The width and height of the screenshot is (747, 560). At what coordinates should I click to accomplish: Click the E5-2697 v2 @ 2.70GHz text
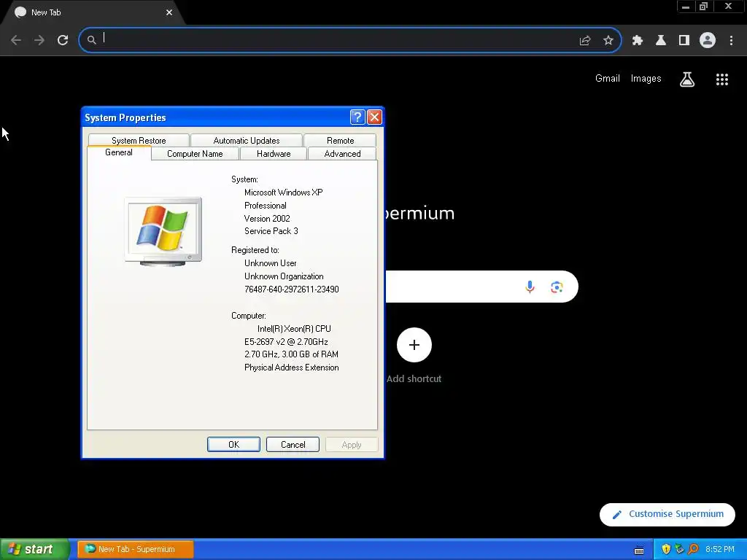pyautogui.click(x=286, y=341)
